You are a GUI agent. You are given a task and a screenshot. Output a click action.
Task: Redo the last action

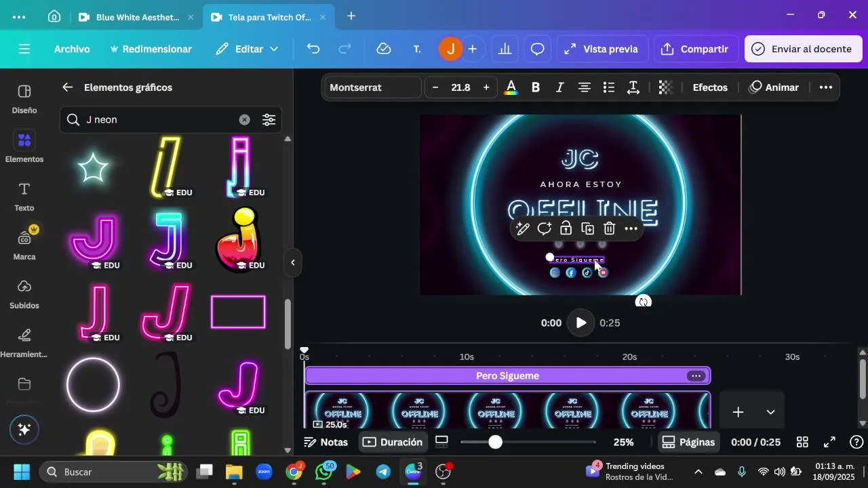[x=345, y=49]
